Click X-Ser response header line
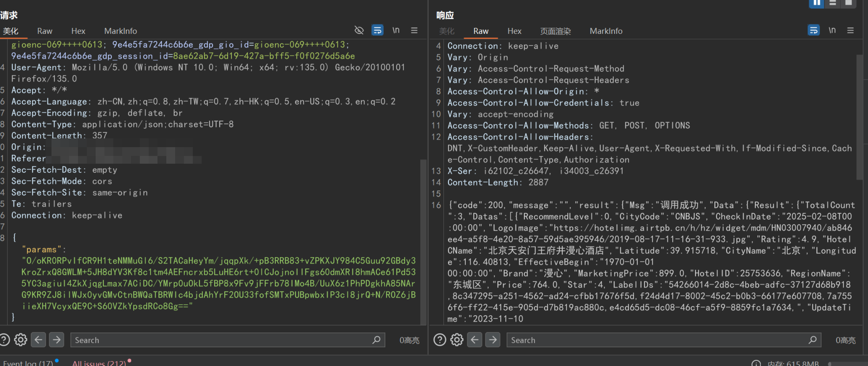 (x=535, y=171)
